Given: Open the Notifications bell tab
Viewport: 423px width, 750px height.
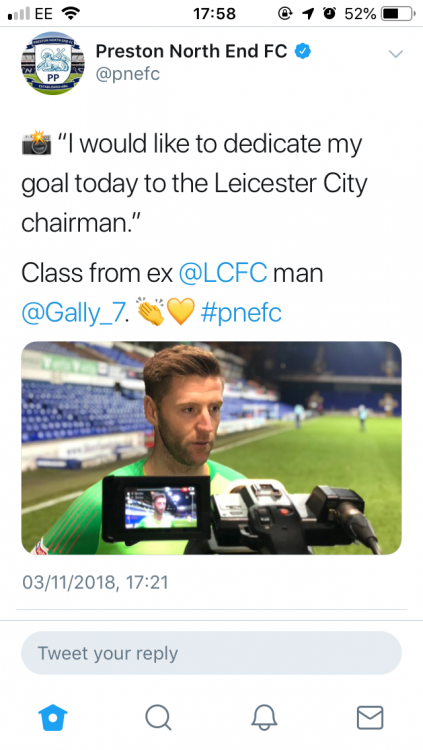Looking at the screenshot, I should click(x=264, y=717).
